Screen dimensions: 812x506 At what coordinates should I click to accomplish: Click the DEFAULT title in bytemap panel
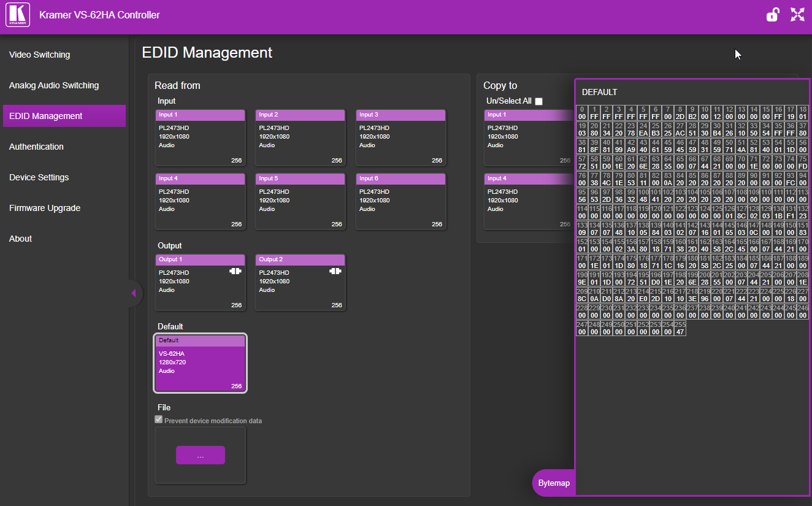pos(599,92)
